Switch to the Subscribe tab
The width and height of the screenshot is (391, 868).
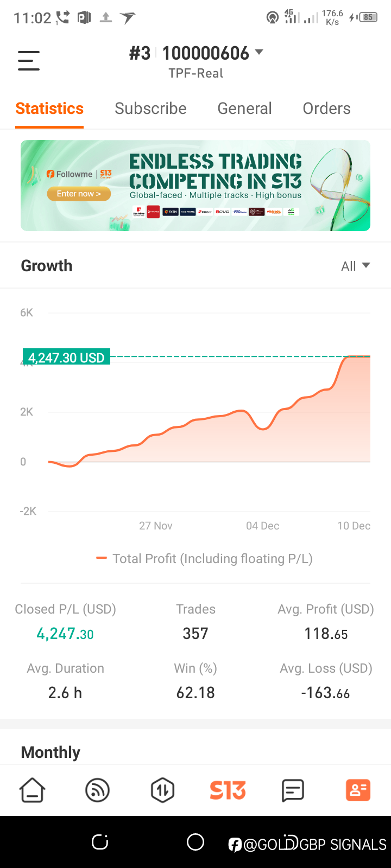(150, 108)
